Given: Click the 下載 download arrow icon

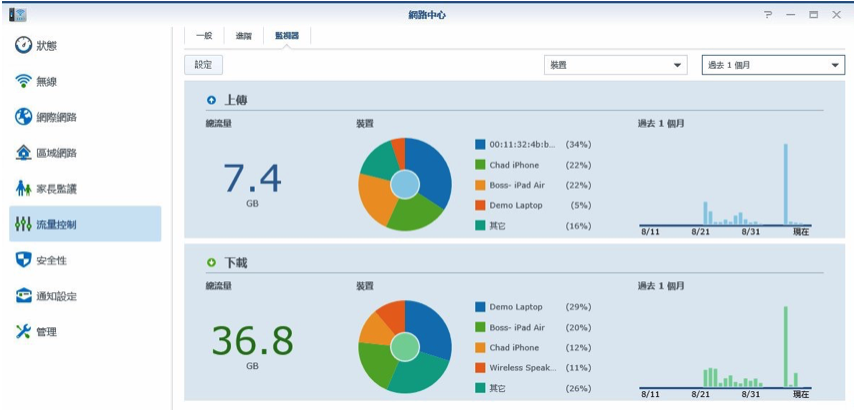Looking at the screenshot, I should [x=211, y=263].
